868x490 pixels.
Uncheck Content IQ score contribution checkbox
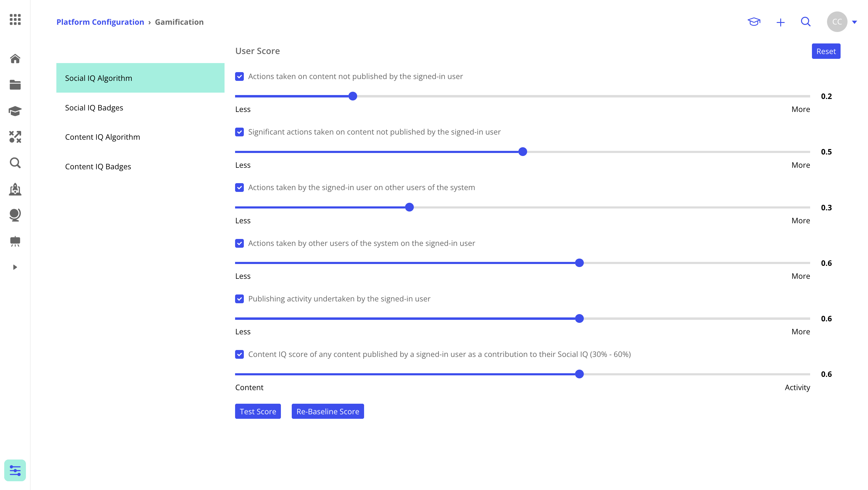click(x=240, y=355)
